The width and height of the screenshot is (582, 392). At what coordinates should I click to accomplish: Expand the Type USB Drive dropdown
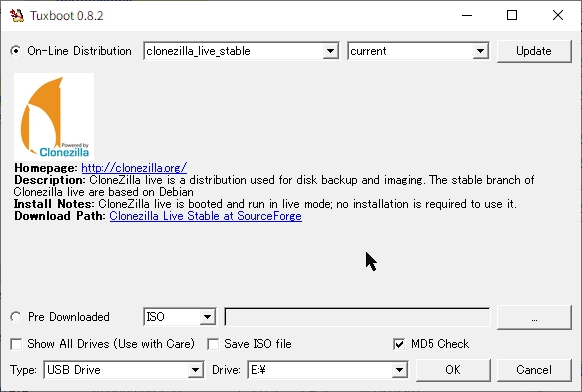pyautogui.click(x=124, y=370)
